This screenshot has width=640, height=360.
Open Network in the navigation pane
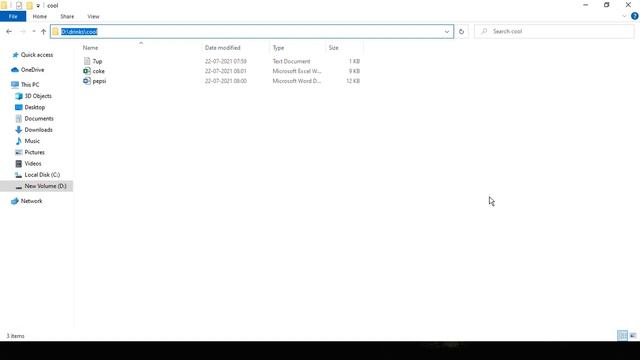(x=31, y=201)
